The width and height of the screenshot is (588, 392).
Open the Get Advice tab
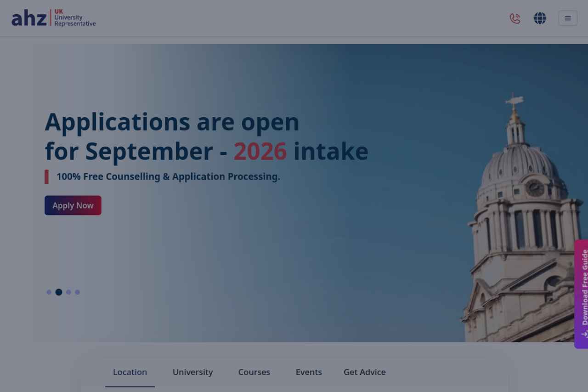[x=364, y=372]
